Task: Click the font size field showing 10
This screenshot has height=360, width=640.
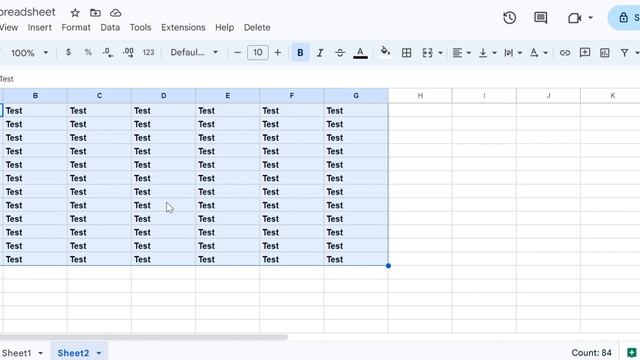Action: coord(258,52)
